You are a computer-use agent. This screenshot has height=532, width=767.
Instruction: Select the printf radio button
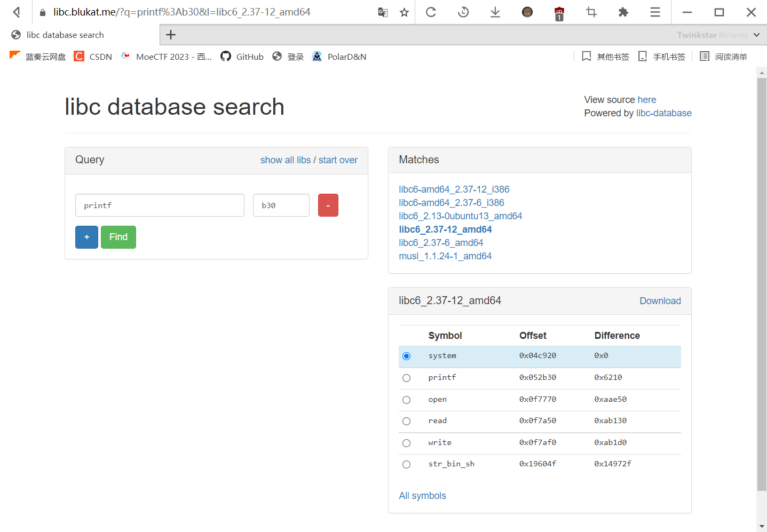click(x=407, y=378)
